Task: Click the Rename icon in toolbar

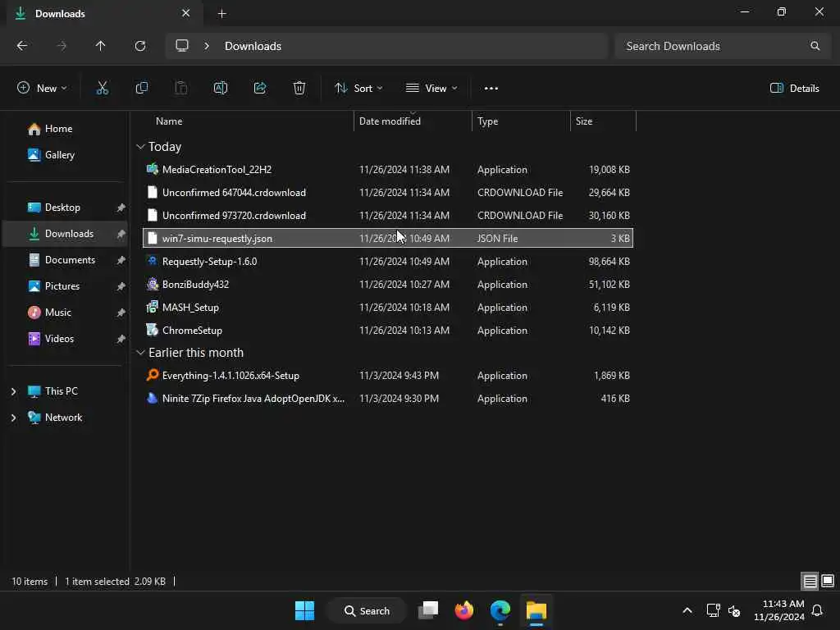Action: [x=220, y=89]
